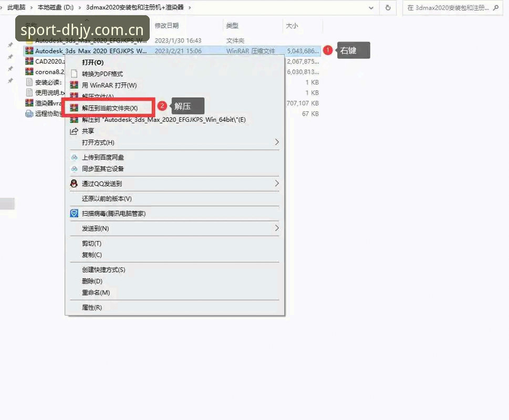Choose 复制(C) in the context menu
Viewport: 509px width, 420px height.
point(92,255)
